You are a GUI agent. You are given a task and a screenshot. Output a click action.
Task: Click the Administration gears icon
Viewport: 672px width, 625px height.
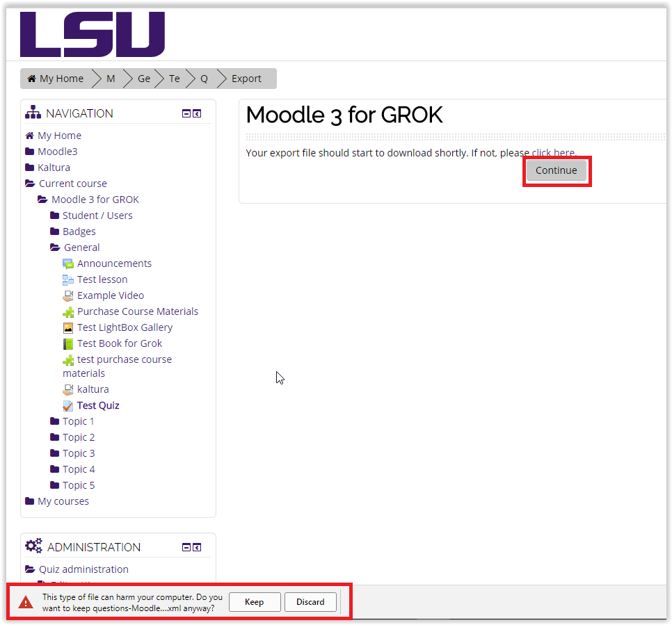34,546
